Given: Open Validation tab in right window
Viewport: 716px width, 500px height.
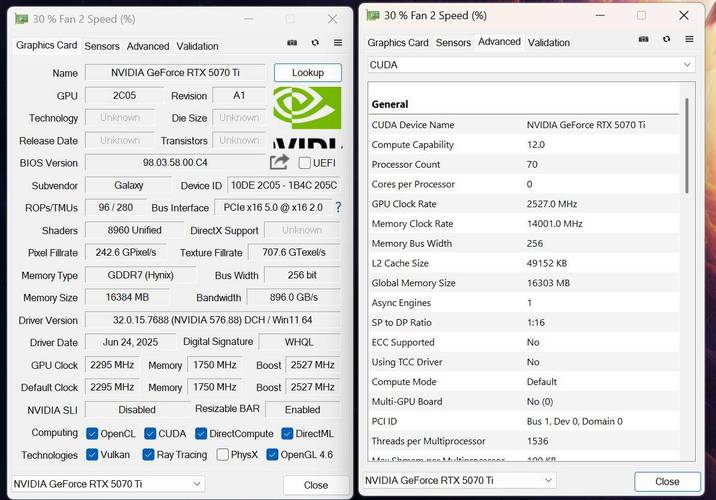Looking at the screenshot, I should [x=549, y=42].
